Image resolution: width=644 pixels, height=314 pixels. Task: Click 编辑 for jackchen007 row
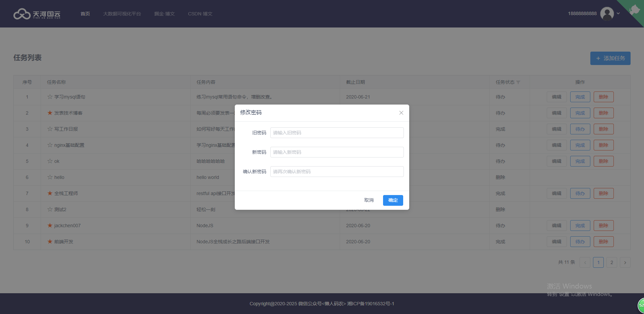point(556,226)
